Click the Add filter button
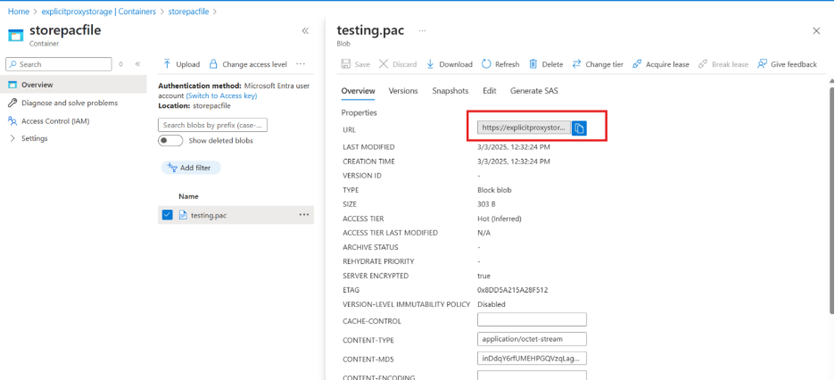 coord(191,168)
